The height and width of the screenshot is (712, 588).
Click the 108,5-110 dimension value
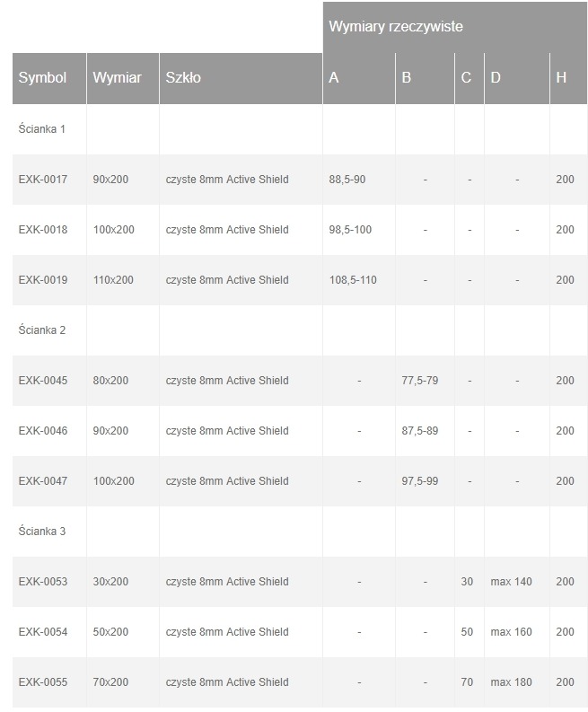353,280
